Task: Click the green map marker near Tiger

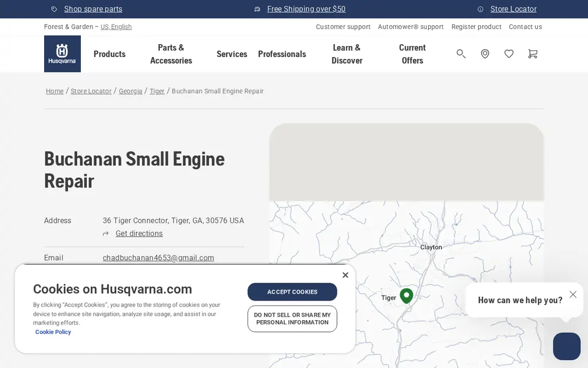Action: point(407,296)
